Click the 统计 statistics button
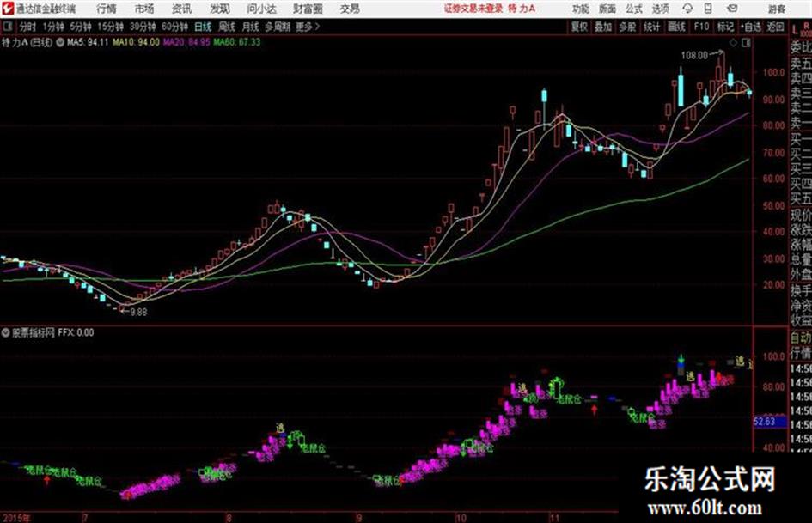Viewport: 812px width, 523px height. (x=651, y=27)
